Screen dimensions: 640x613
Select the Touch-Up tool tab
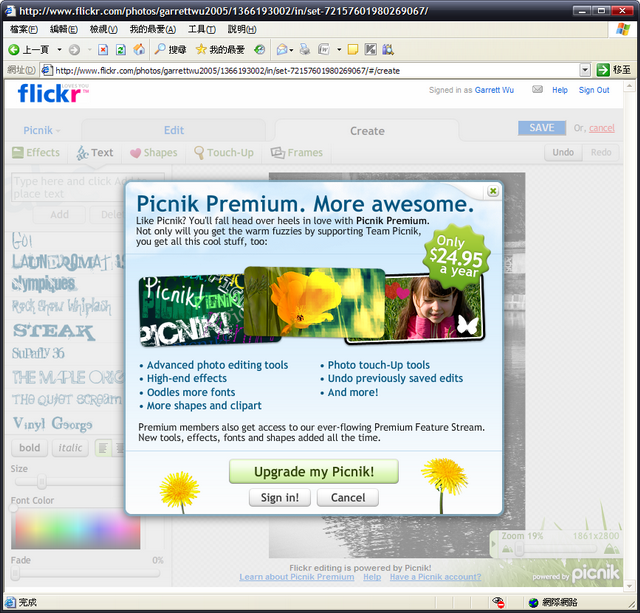(224, 153)
